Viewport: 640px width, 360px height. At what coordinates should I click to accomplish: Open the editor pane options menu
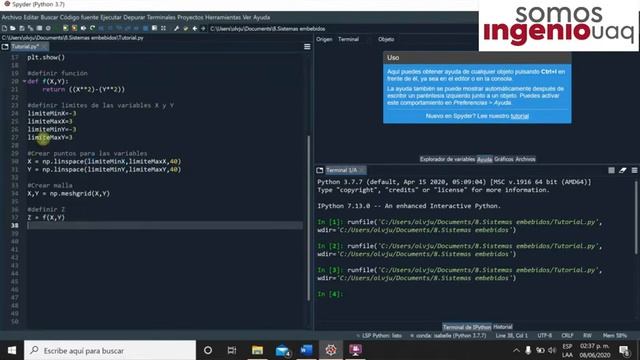point(307,47)
